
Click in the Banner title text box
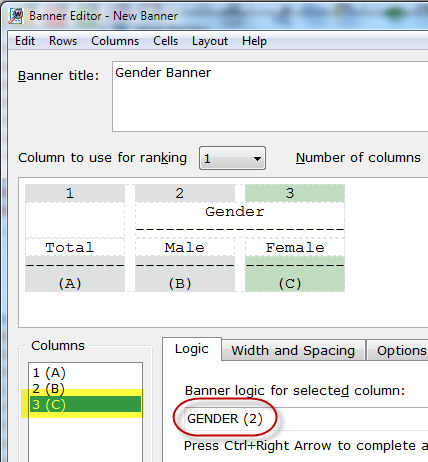pos(270,96)
